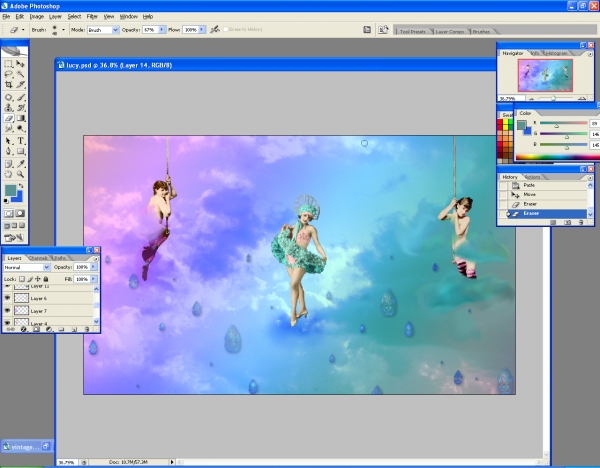Enable the Erase to History checkbox

pyautogui.click(x=226, y=29)
